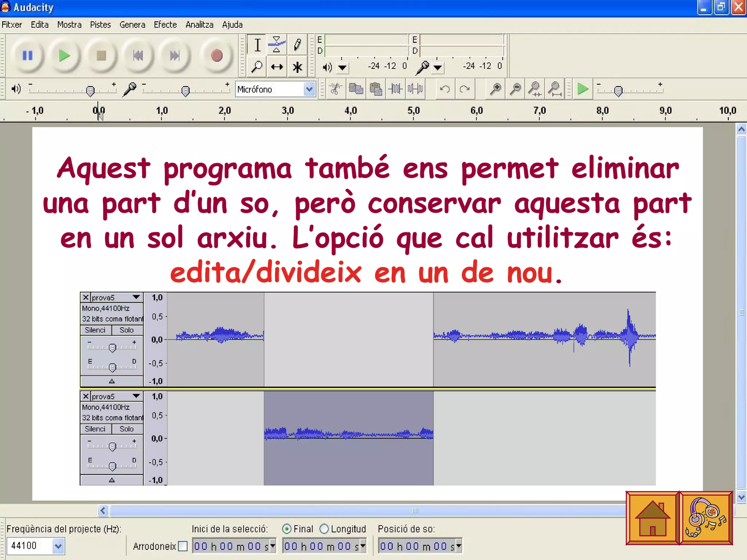
Task: Select the magnifier Zoom tool
Action: tap(257, 67)
